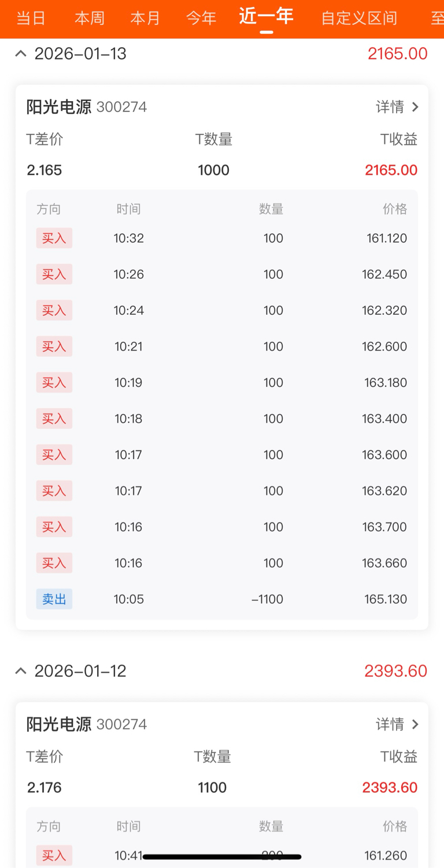The width and height of the screenshot is (444, 868).
Task: Tap the arrow icon beside 详情 in the 2026-01-13 card
Action: [415, 107]
